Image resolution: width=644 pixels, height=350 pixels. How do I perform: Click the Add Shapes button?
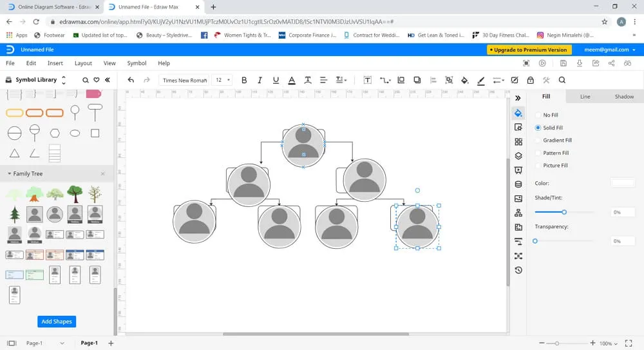[x=57, y=322]
